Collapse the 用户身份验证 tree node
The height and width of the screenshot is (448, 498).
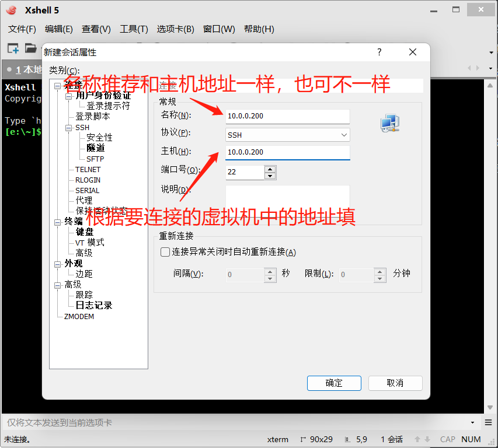tap(68, 96)
